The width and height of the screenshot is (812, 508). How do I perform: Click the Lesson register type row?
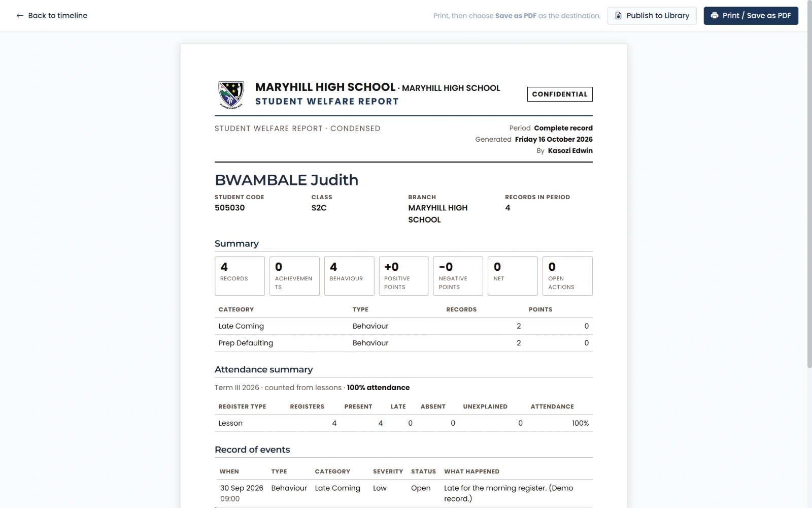point(403,423)
